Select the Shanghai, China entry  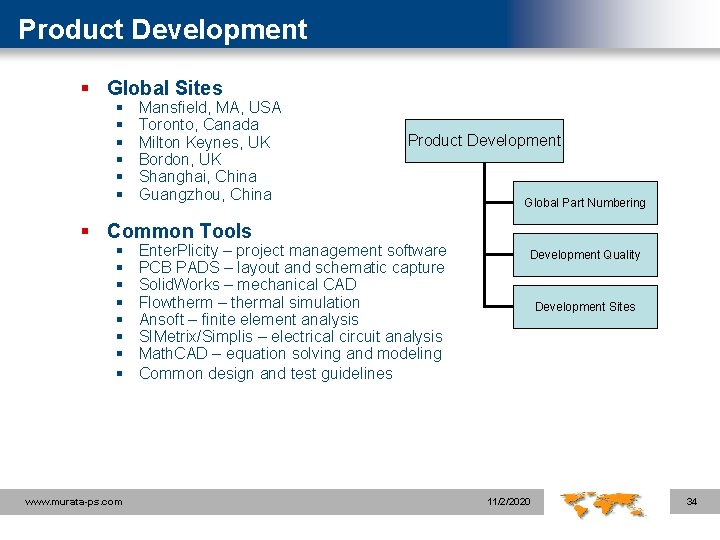click(x=198, y=176)
